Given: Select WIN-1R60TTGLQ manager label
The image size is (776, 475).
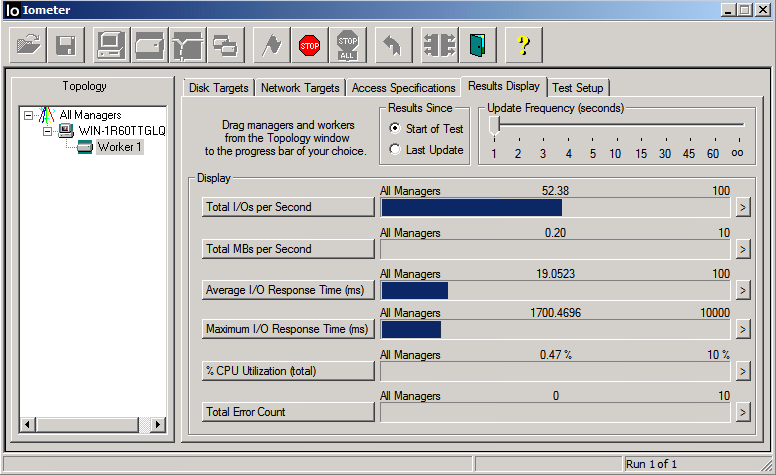Looking at the screenshot, I should point(122,131).
